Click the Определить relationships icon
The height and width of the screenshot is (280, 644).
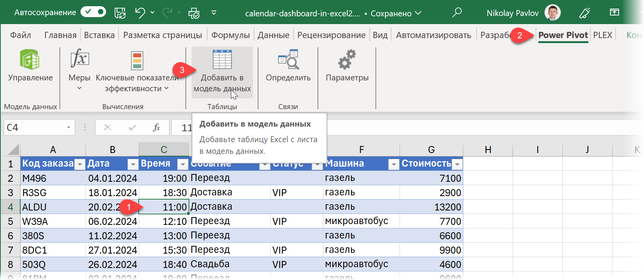click(x=288, y=65)
